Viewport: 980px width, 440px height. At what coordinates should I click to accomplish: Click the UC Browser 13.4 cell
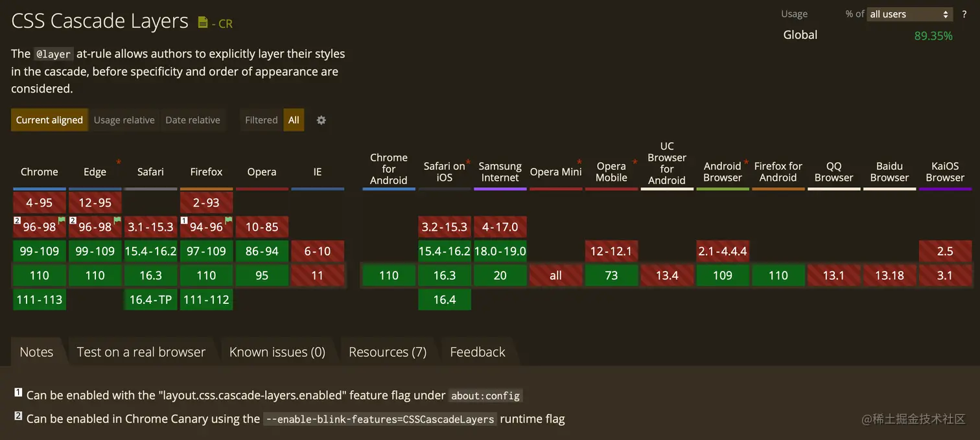pos(667,275)
